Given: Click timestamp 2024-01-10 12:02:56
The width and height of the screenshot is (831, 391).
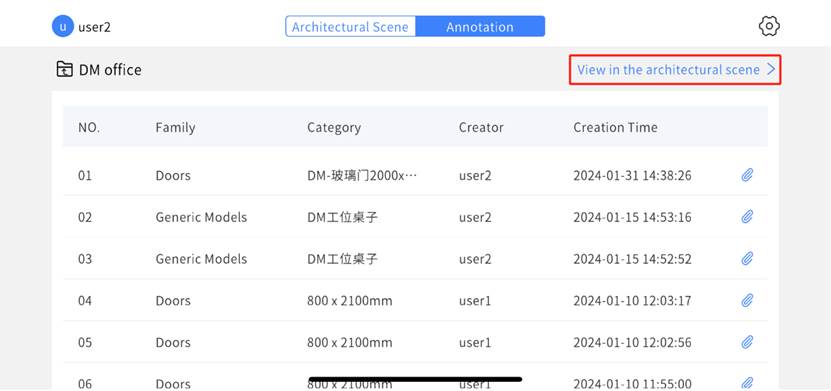Looking at the screenshot, I should (x=632, y=342).
